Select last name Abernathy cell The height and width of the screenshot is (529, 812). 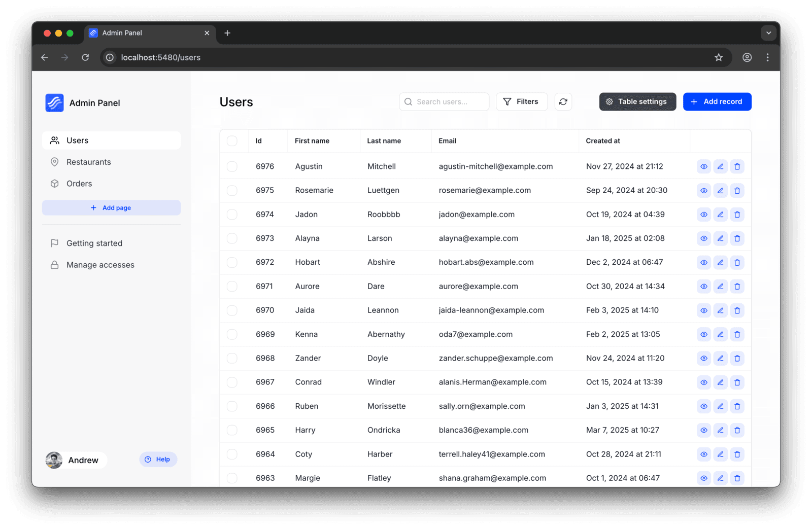pyautogui.click(x=386, y=334)
